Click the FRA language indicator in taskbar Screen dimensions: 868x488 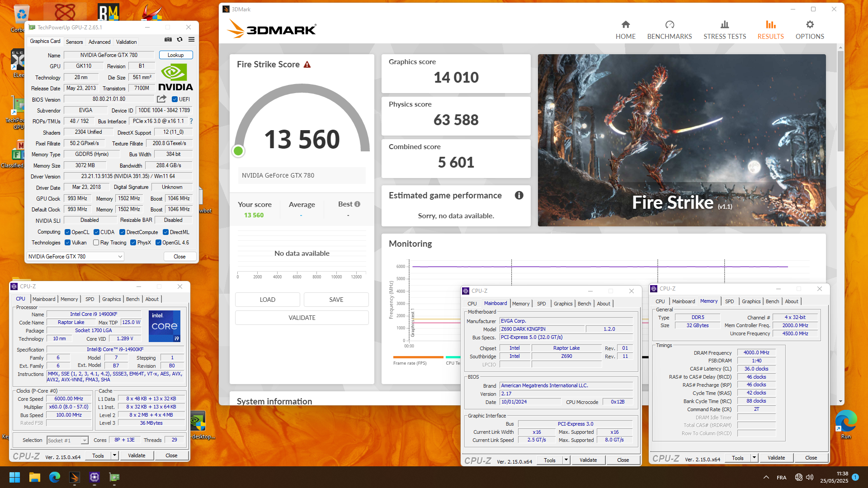[781, 478]
